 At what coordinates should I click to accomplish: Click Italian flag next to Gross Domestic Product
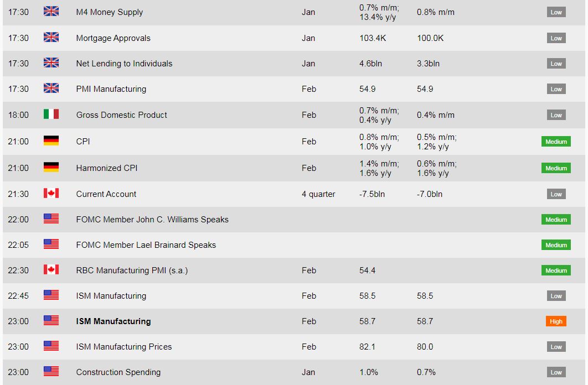[51, 115]
